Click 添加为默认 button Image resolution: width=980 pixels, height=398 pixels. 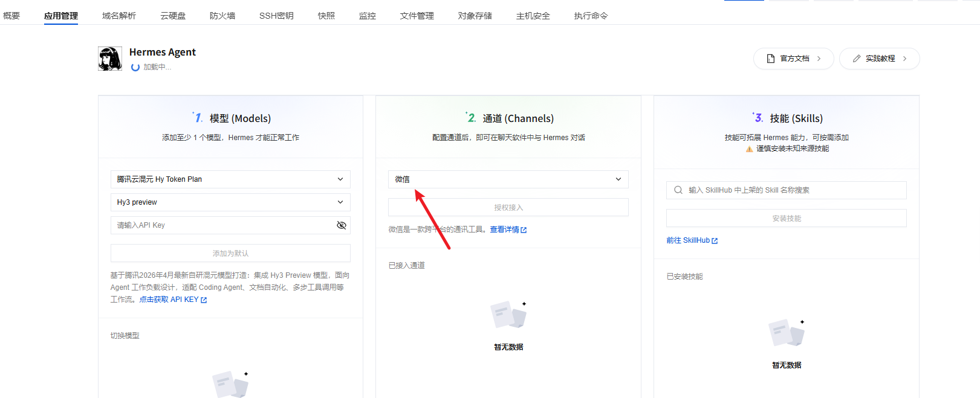pos(230,253)
